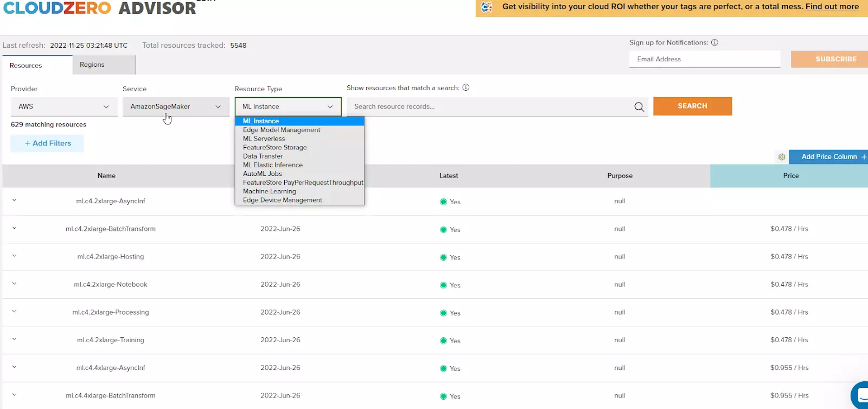
Task: Select Machine Learning option
Action: click(299, 191)
